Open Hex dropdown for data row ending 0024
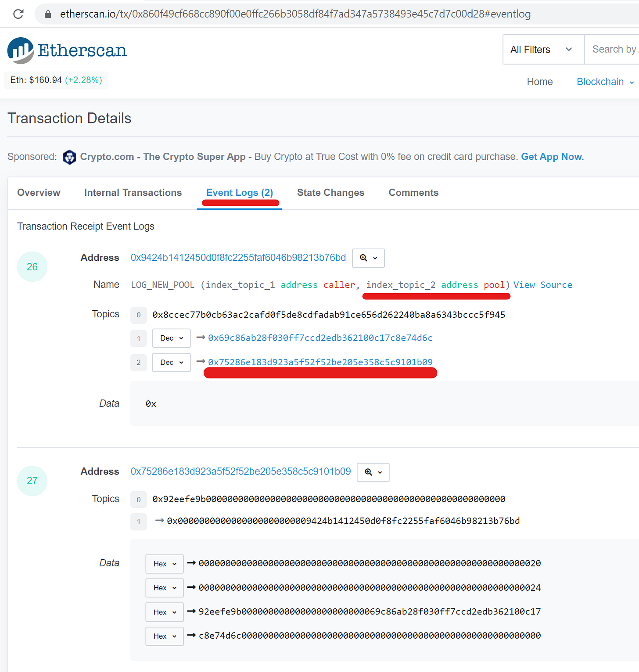 [x=165, y=588]
